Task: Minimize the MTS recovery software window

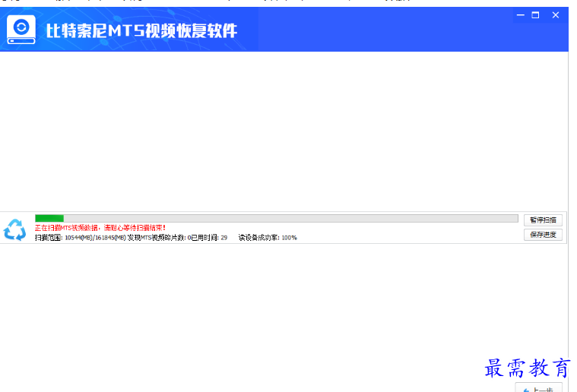Action: [520, 15]
